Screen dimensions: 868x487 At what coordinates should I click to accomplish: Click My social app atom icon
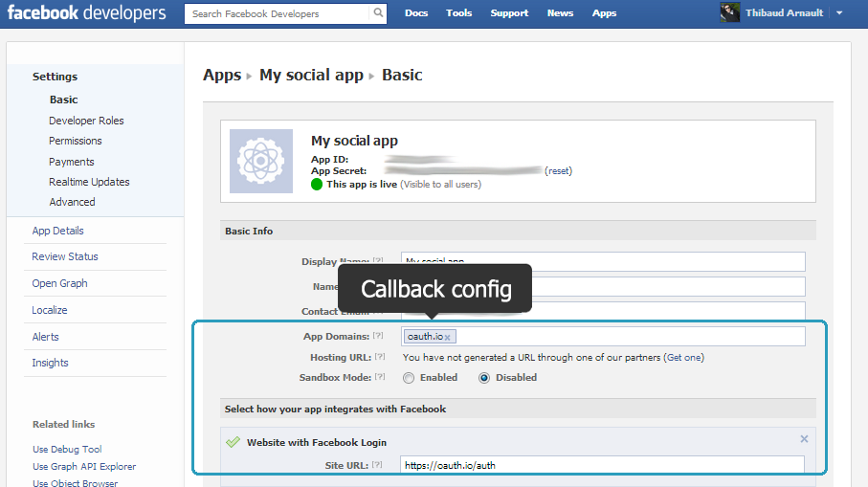tap(261, 161)
